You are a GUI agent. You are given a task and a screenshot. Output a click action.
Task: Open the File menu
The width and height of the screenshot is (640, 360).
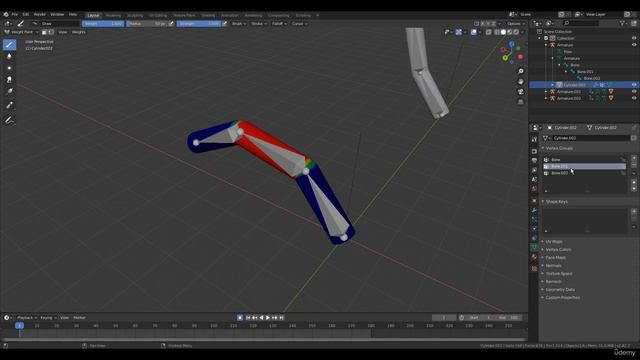(15, 14)
